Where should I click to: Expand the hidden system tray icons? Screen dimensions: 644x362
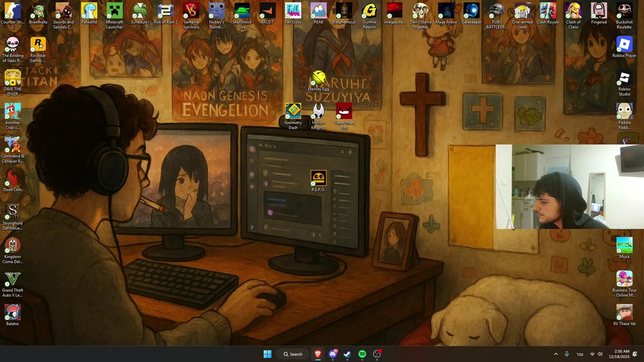point(556,354)
